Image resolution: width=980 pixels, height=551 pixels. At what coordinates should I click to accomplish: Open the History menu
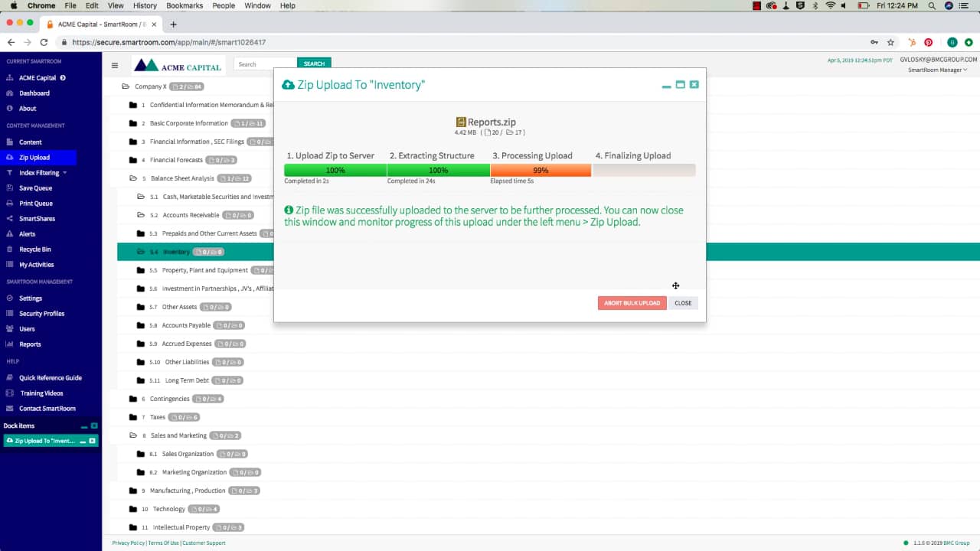pyautogui.click(x=145, y=5)
